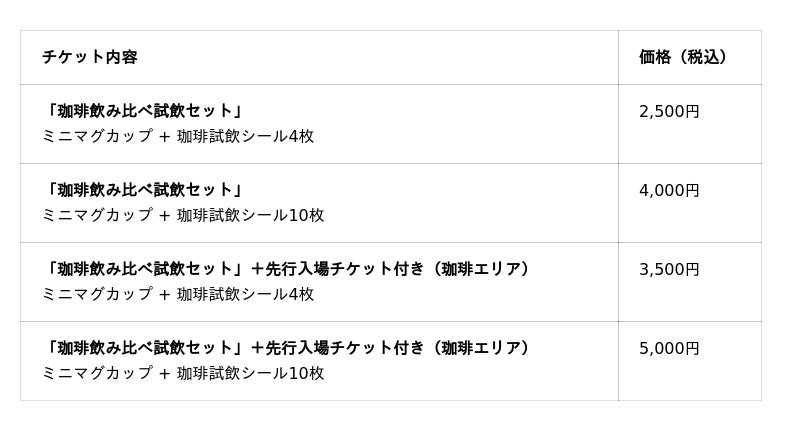Click the チケット内容 column header
This screenshot has height=431, width=800.
tap(90, 57)
